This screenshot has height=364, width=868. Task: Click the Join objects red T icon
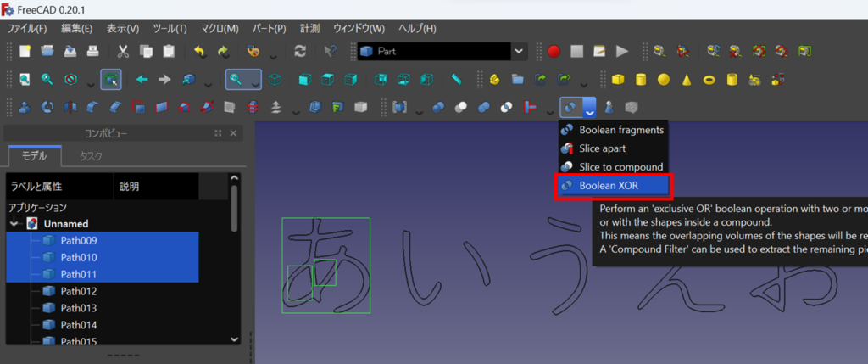(530, 107)
